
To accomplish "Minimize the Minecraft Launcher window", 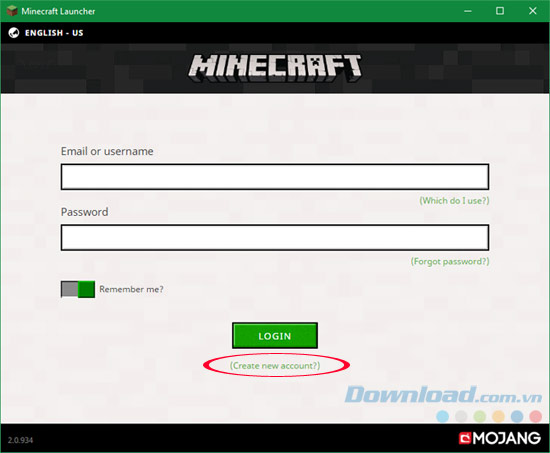I will click(468, 11).
